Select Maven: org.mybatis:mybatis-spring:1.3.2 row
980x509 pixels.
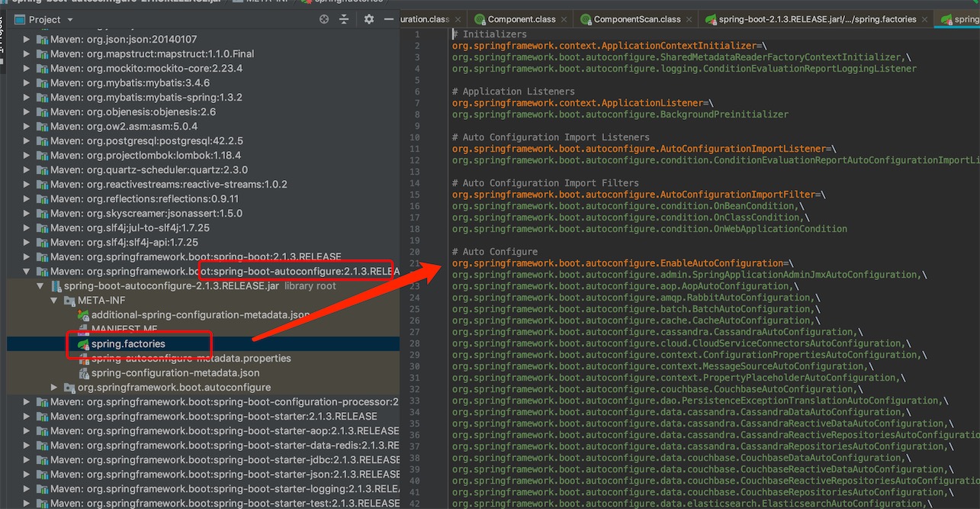click(x=203, y=97)
